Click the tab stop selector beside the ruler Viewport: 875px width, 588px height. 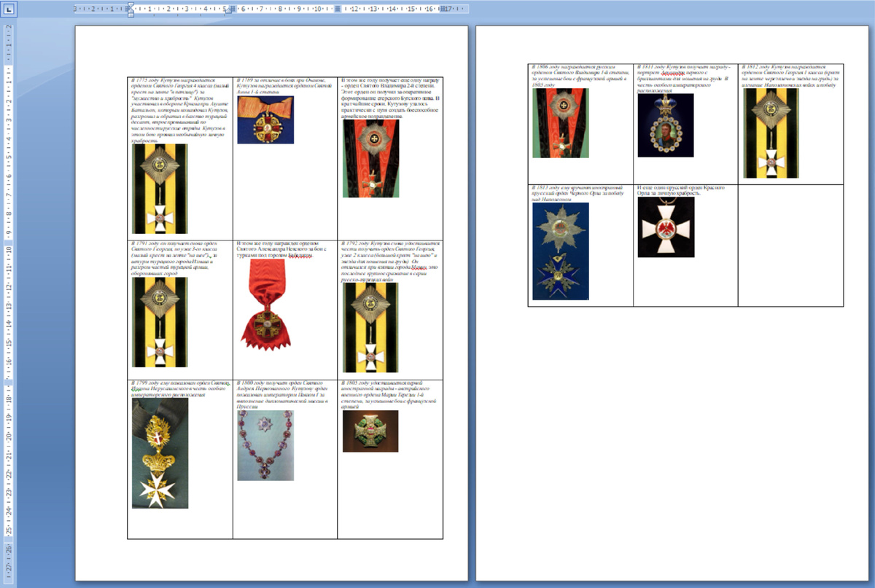[x=8, y=11]
